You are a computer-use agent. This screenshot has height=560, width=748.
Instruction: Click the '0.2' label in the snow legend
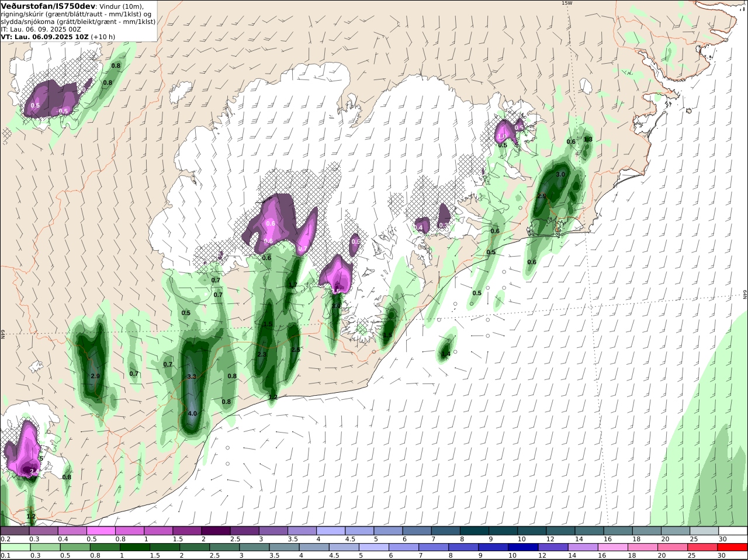(5, 539)
